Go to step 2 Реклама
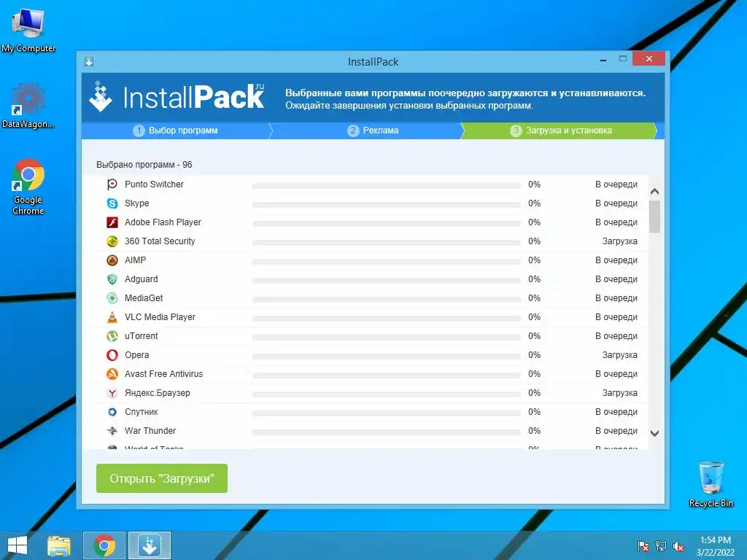Screen dimensions: 747x560 tap(373, 131)
